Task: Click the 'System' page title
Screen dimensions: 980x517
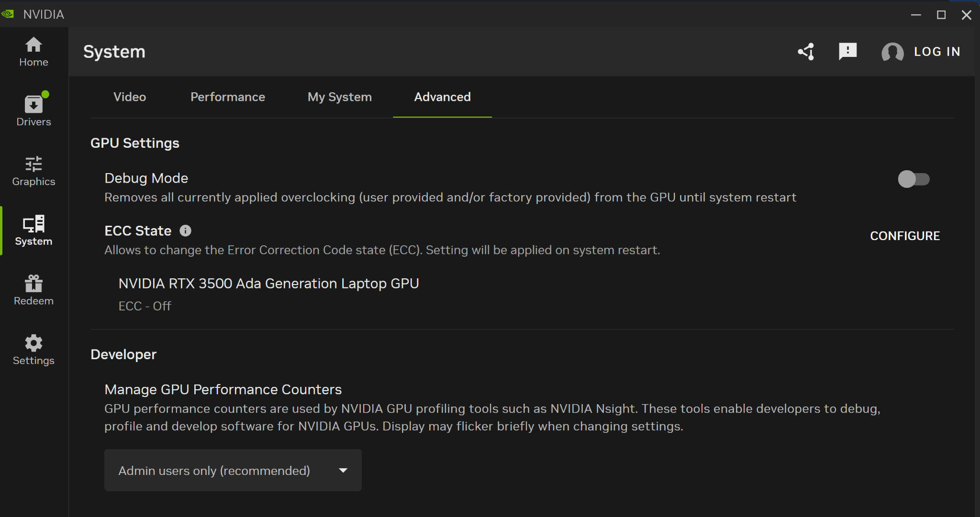Action: (x=114, y=52)
